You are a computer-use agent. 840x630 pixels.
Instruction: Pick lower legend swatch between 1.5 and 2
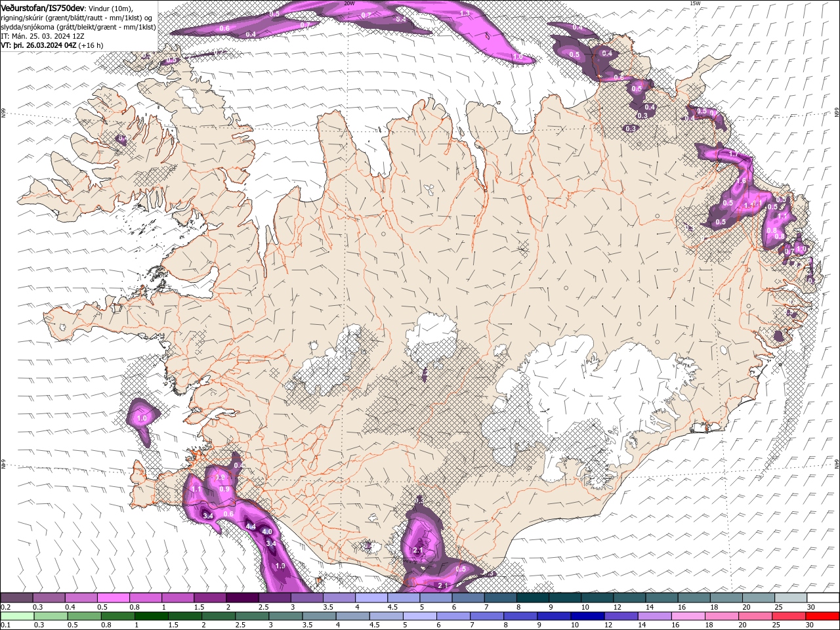pyautogui.click(x=185, y=616)
